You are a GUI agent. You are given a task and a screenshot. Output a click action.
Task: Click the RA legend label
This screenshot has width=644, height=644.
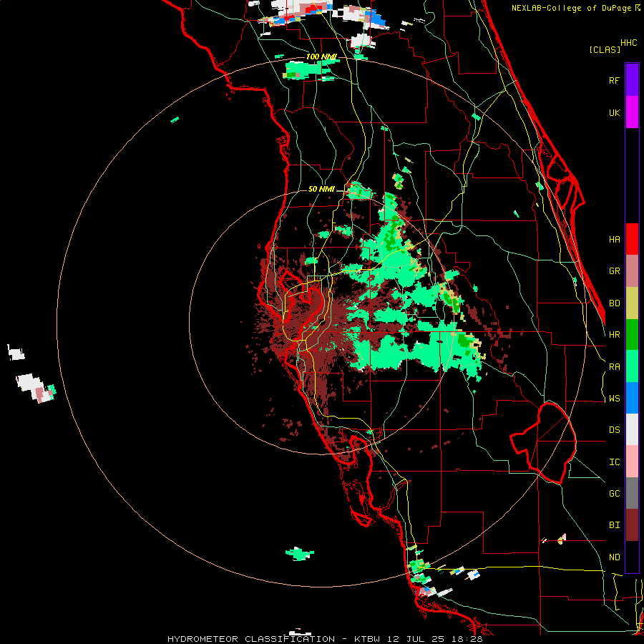coord(614,367)
